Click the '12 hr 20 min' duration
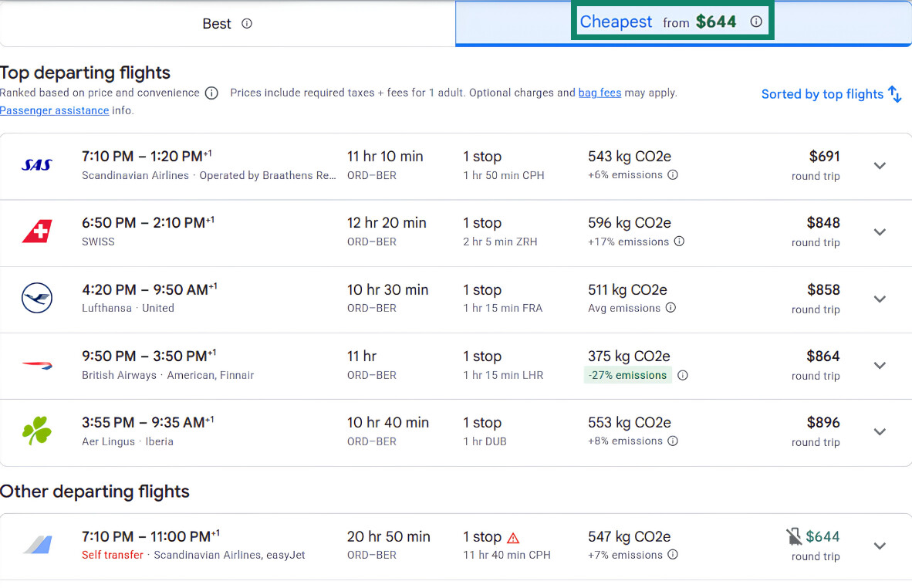Image resolution: width=912 pixels, height=588 pixels. [387, 223]
